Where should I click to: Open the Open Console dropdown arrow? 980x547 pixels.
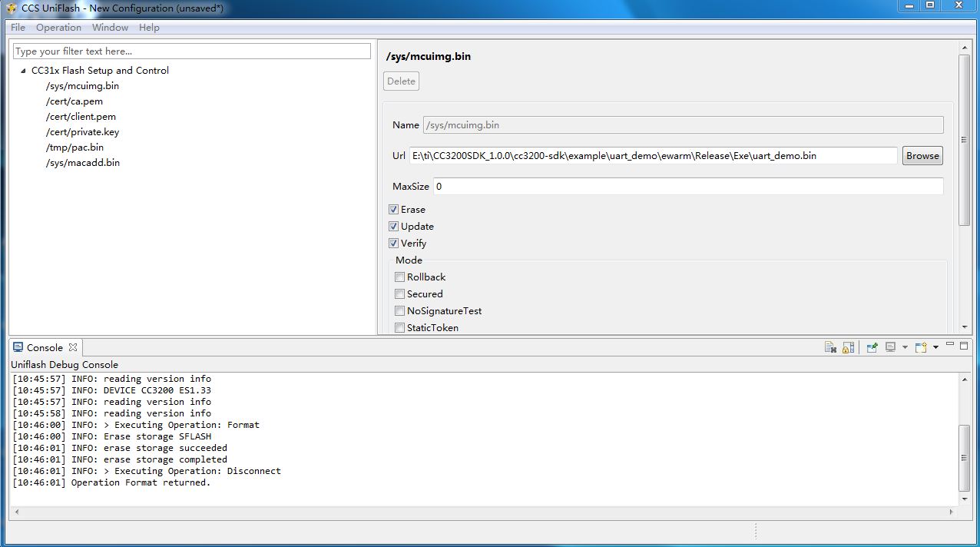coord(935,347)
